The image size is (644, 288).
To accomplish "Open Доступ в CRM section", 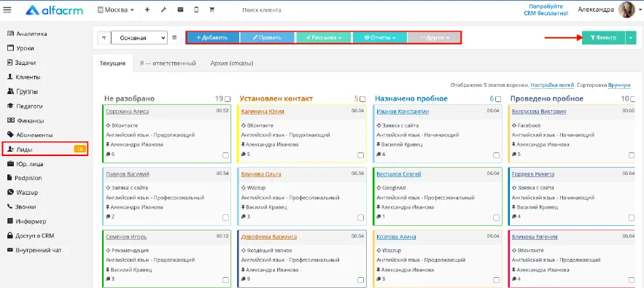I will tap(31, 236).
